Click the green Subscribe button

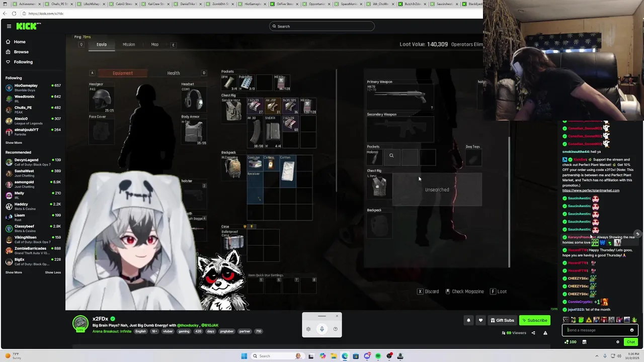coord(534,320)
